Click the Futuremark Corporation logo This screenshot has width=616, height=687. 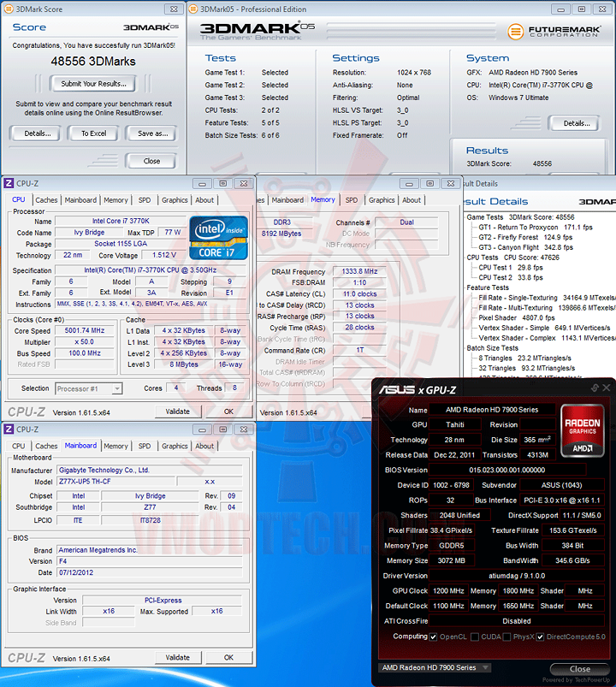(554, 31)
